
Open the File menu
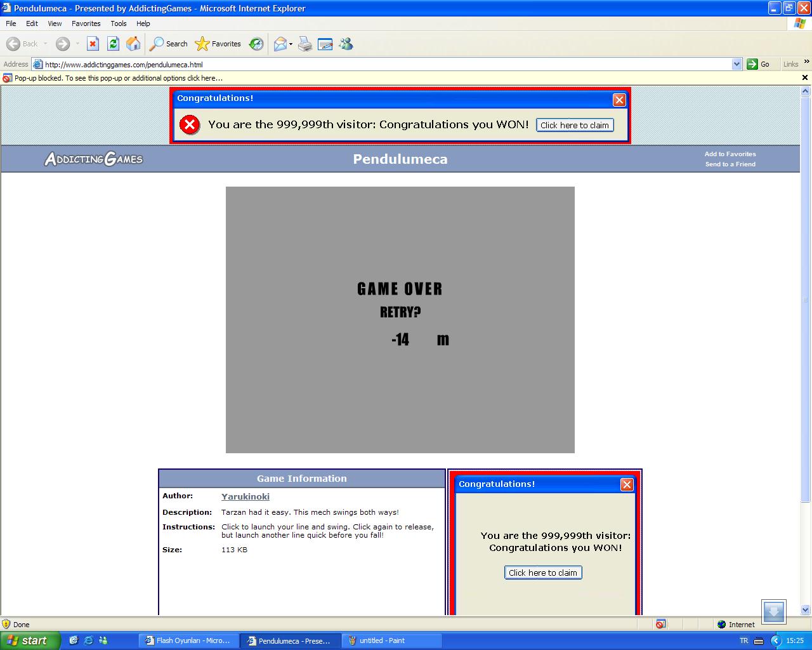coord(11,23)
